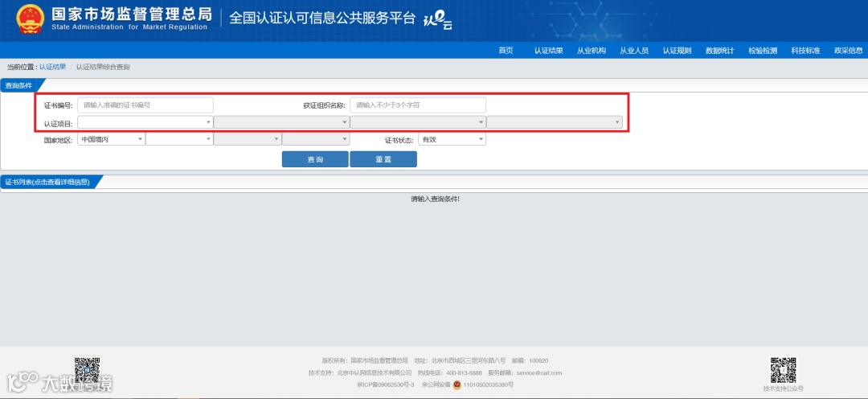Expand the third 认证项目 dropdown
The height and width of the screenshot is (399, 868).
click(418, 122)
